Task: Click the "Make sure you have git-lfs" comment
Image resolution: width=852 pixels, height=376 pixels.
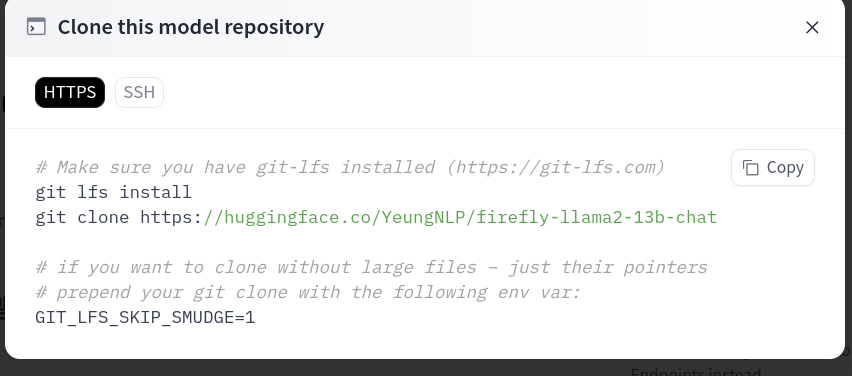Action: pos(183,167)
